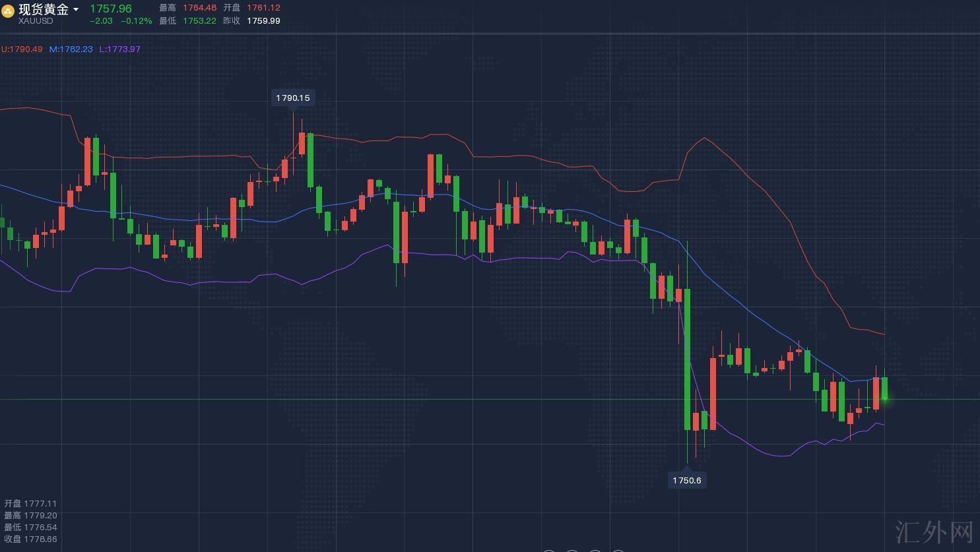This screenshot has width=980, height=552.
Task: Click the 昨收 value 1759.99
Action: (263, 21)
